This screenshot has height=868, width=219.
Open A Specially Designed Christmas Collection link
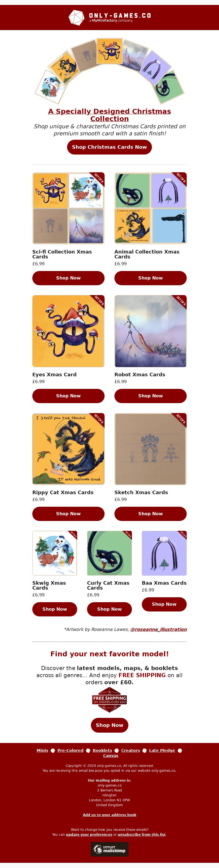click(109, 115)
